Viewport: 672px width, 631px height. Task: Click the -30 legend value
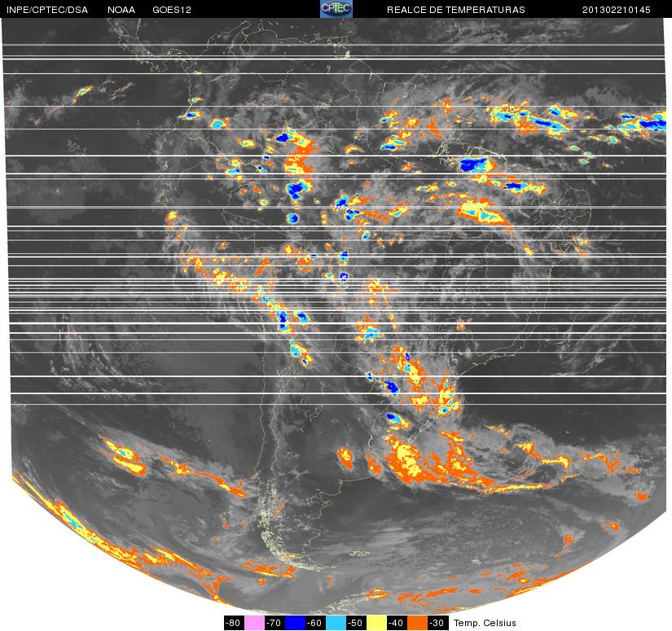(438, 623)
